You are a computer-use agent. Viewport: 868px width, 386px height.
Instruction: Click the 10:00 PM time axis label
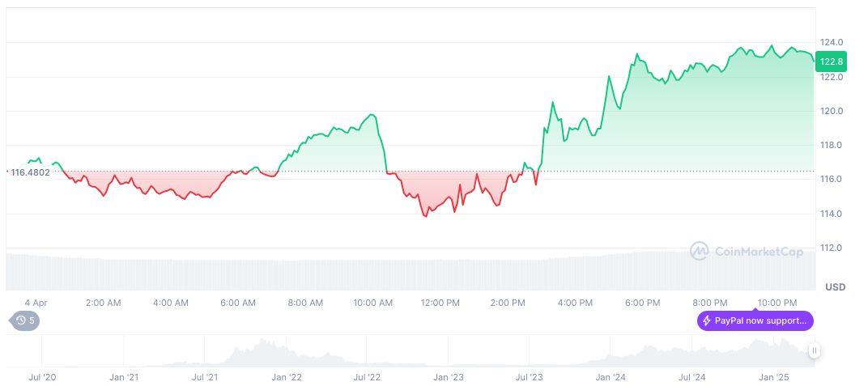(777, 303)
